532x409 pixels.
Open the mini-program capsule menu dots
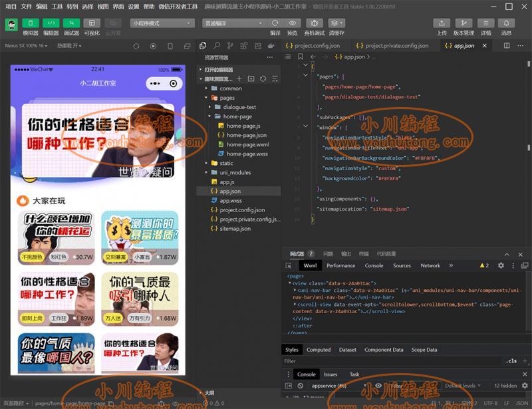155,84
